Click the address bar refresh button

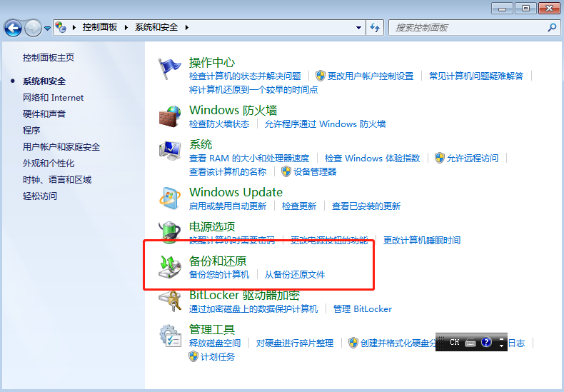(376, 27)
